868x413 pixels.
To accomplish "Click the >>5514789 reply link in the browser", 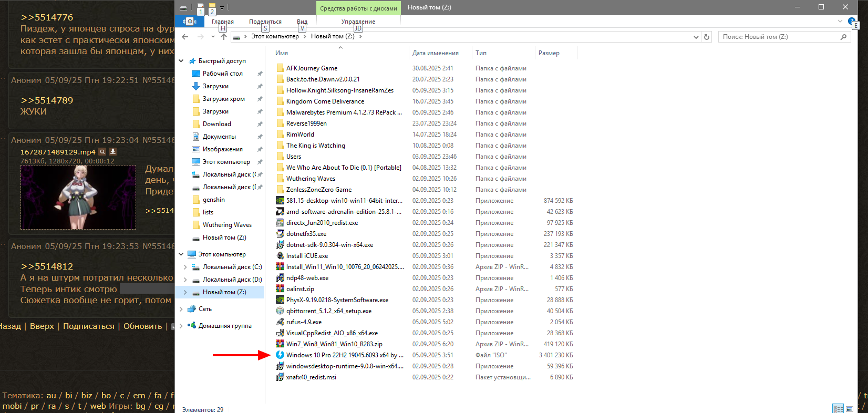I will 47,100.
